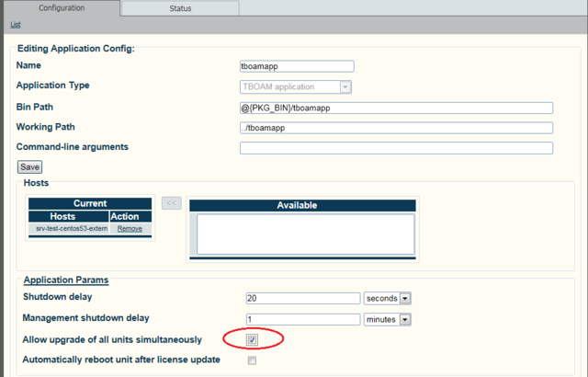
Task: Click the Hosts column header
Action: tap(62, 216)
